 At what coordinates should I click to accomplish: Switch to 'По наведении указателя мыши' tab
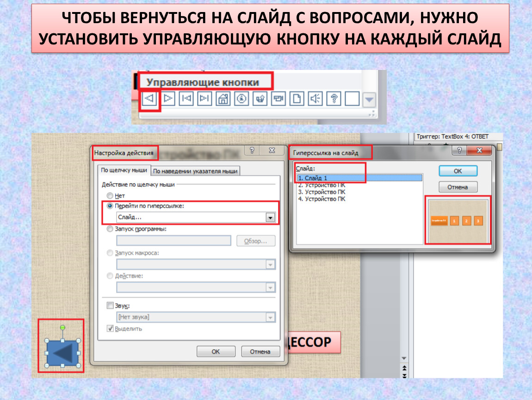(195, 171)
